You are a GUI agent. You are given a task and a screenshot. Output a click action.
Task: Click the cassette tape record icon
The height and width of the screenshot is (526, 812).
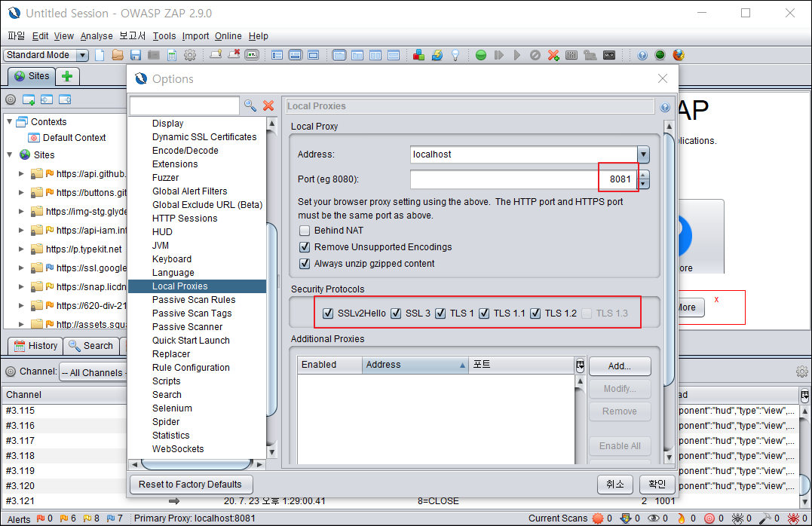pos(609,55)
